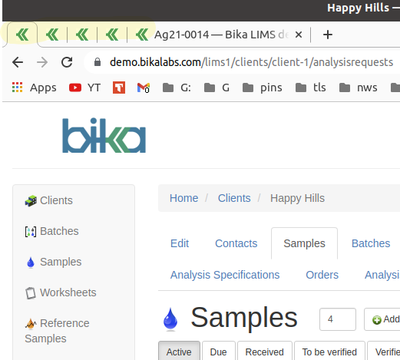
Task: Select the Samples content tab
Action: click(304, 243)
